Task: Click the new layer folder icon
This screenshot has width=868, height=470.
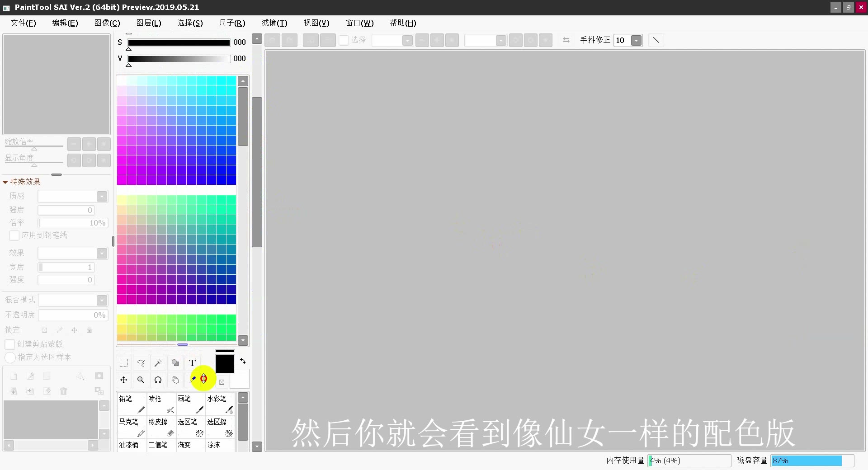Action: (47, 376)
